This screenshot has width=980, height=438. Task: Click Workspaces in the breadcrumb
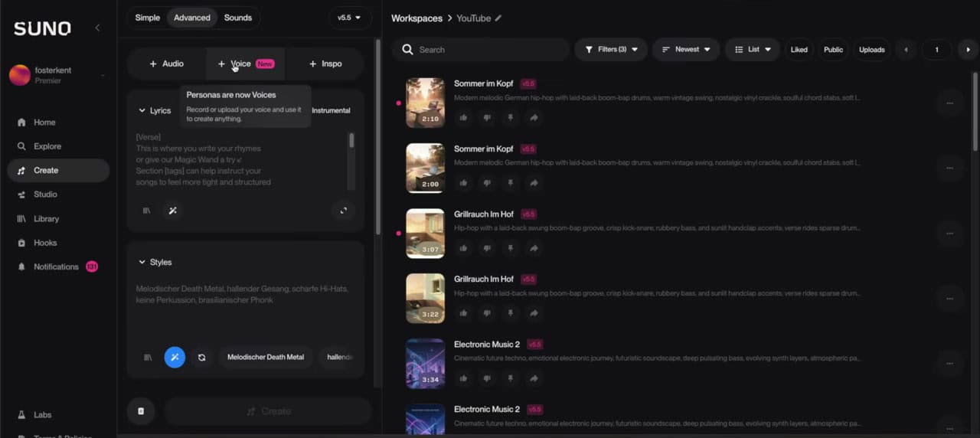(416, 18)
